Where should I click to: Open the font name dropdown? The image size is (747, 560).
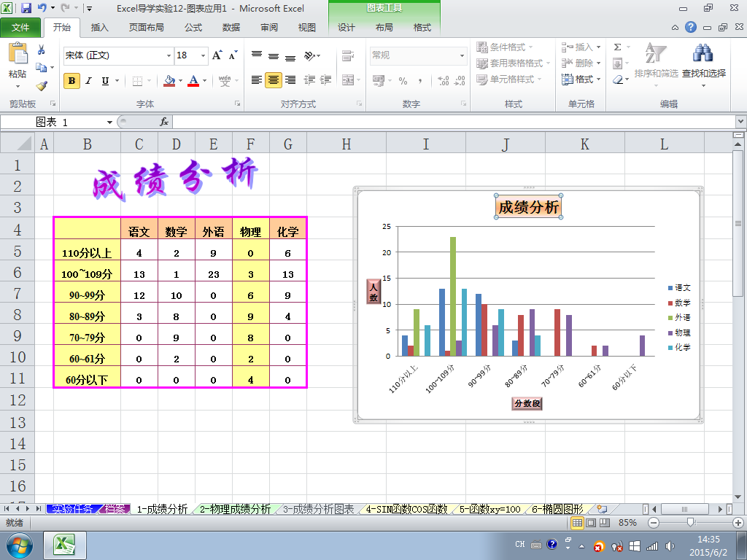click(x=169, y=55)
